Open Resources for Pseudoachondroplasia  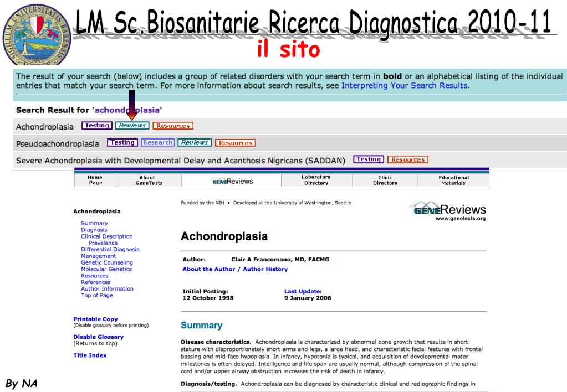click(236, 143)
